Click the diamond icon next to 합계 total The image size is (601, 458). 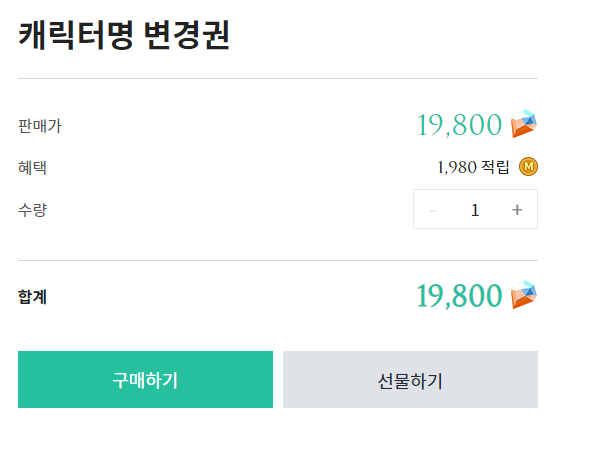[524, 295]
